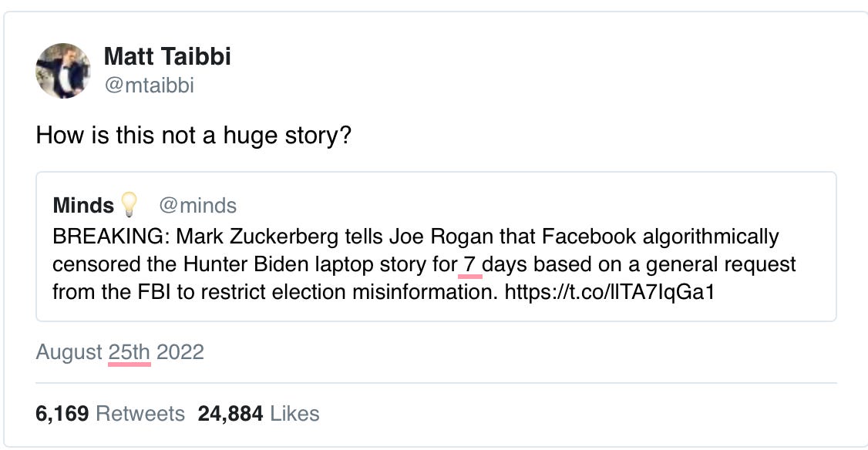View the 6,169 Retweets list
Viewport: 868px width, 450px height.
pos(110,413)
